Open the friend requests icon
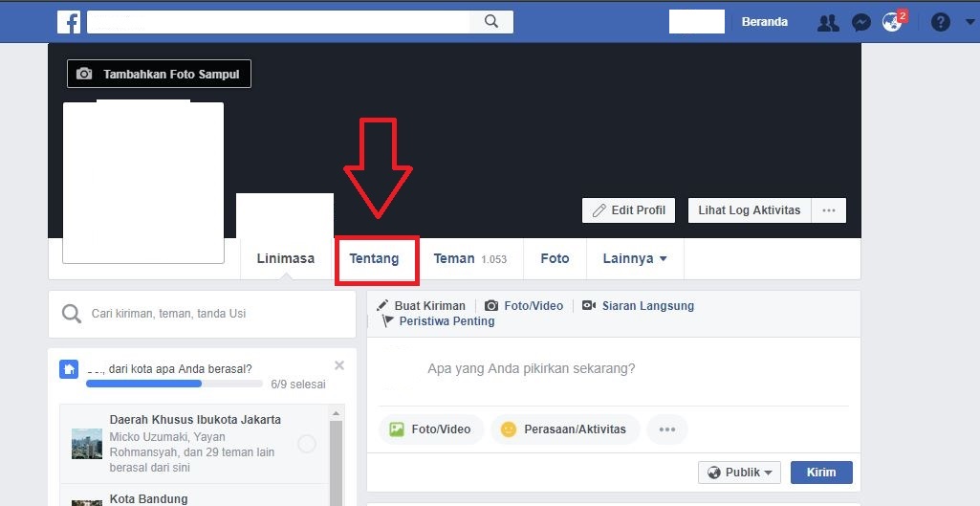Viewport: 980px width, 506px height. [x=829, y=23]
